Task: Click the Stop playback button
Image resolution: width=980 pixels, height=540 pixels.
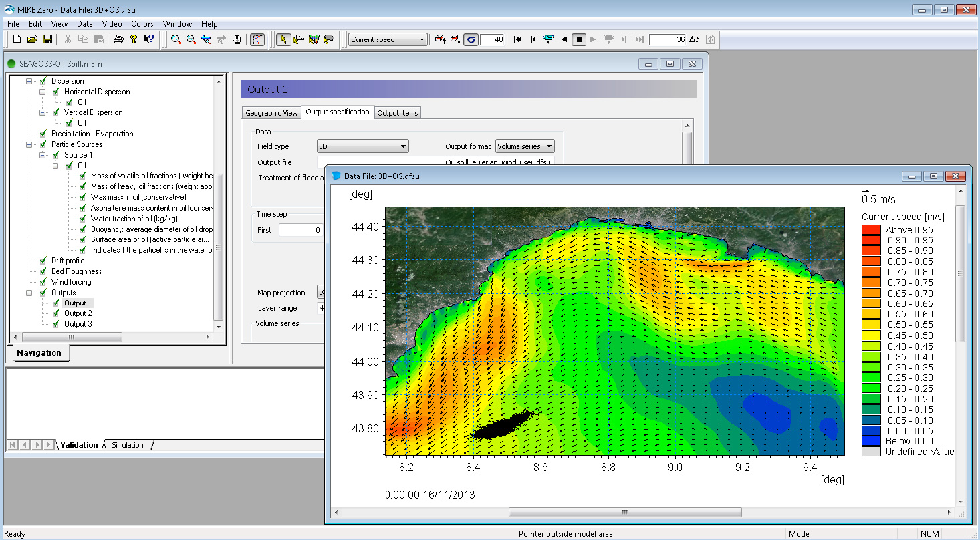Action: click(x=579, y=39)
